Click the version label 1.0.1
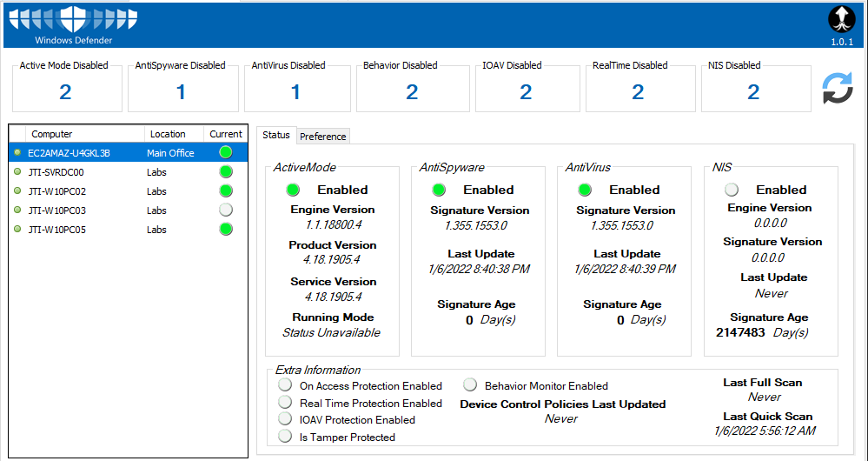The height and width of the screenshot is (461, 868). (842, 42)
